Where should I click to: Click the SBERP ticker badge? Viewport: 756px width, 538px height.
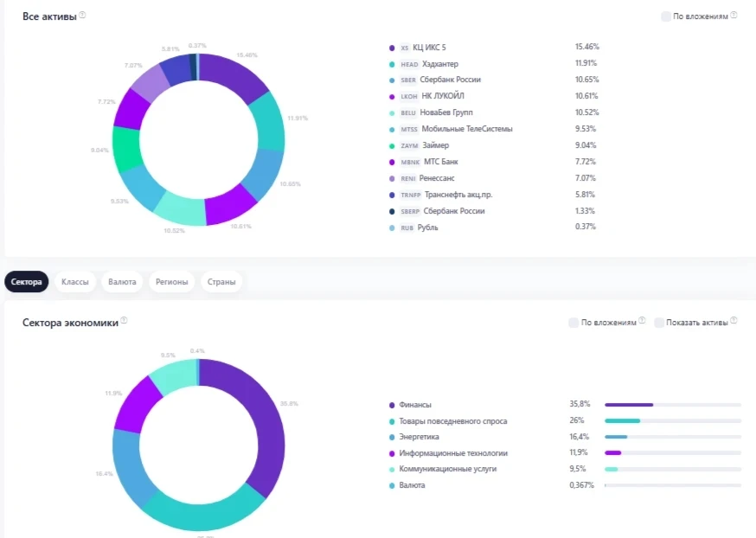410,211
